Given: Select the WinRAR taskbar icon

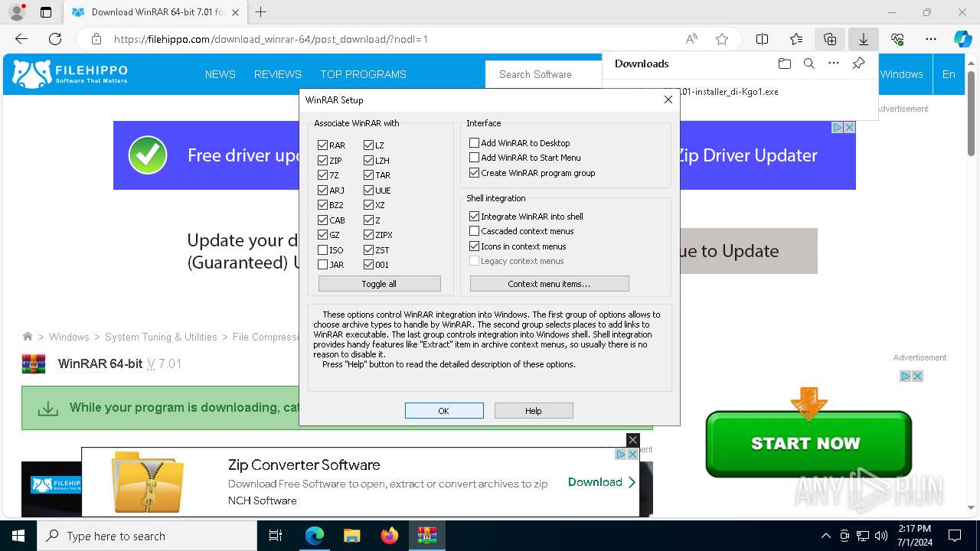Looking at the screenshot, I should [x=427, y=536].
